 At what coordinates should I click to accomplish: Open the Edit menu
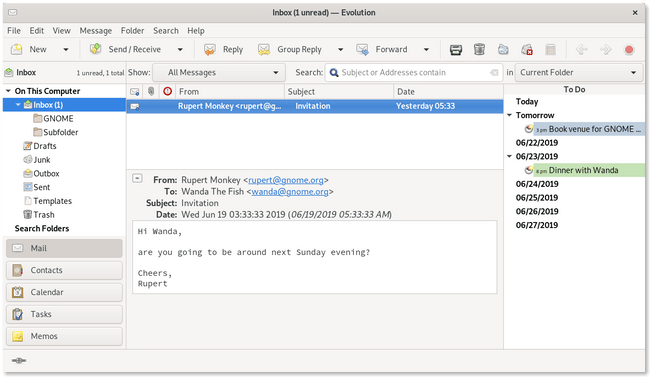[x=36, y=31]
